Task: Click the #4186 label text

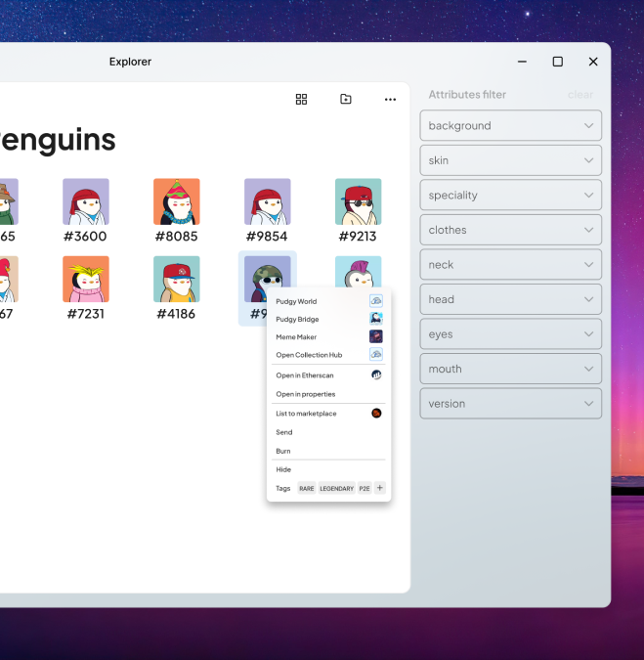Action: click(x=176, y=314)
